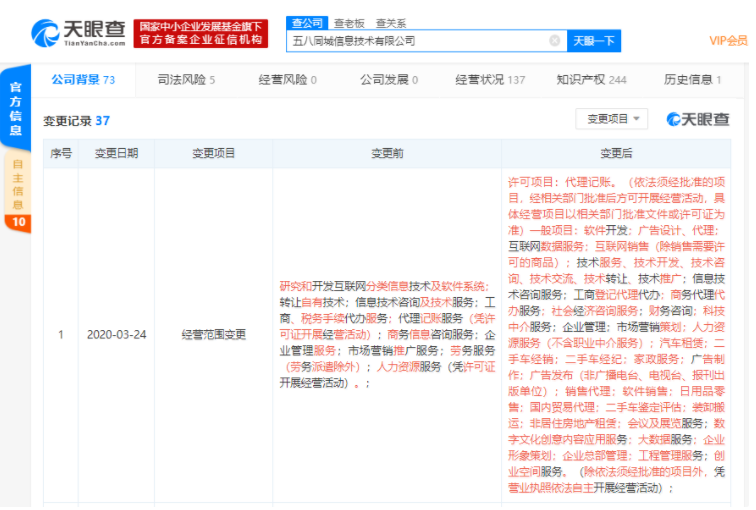Select the 查老板 search tab

[x=349, y=23]
